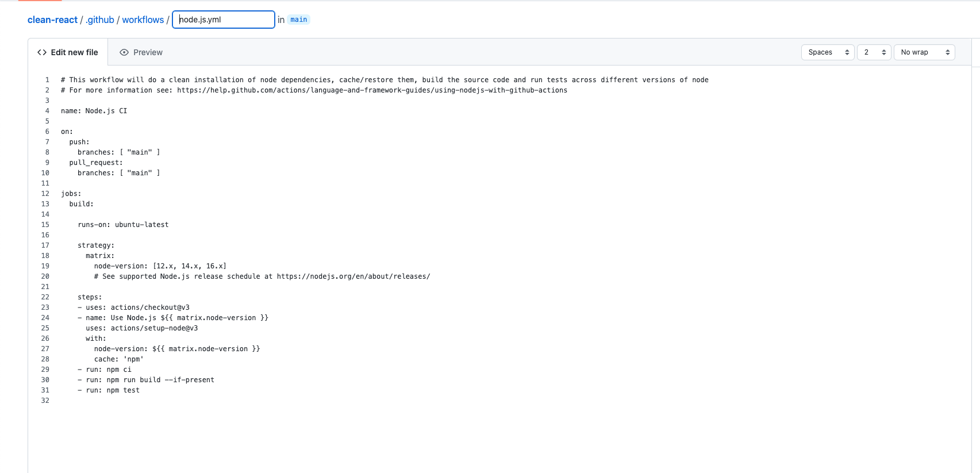Click line number 32 in the gutter
The height and width of the screenshot is (473, 980).
[45, 401]
